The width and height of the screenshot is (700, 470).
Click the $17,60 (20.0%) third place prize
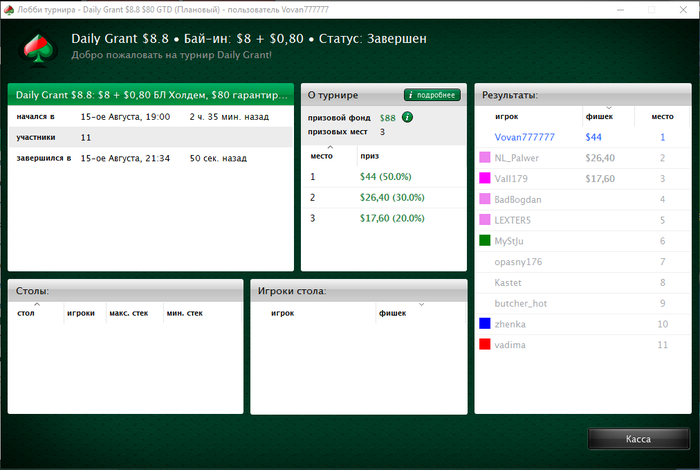pos(392,218)
